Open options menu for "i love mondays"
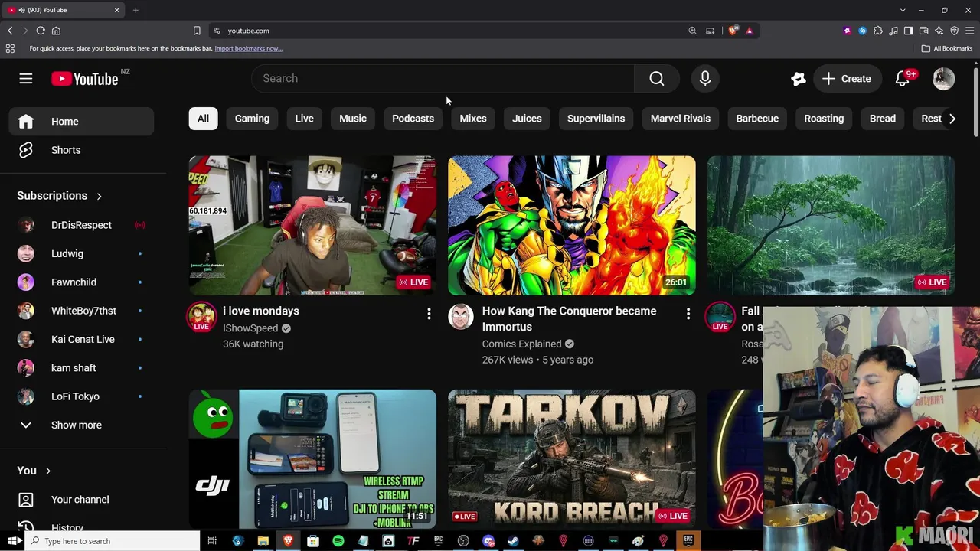Image resolution: width=980 pixels, height=551 pixels. pyautogui.click(x=429, y=314)
